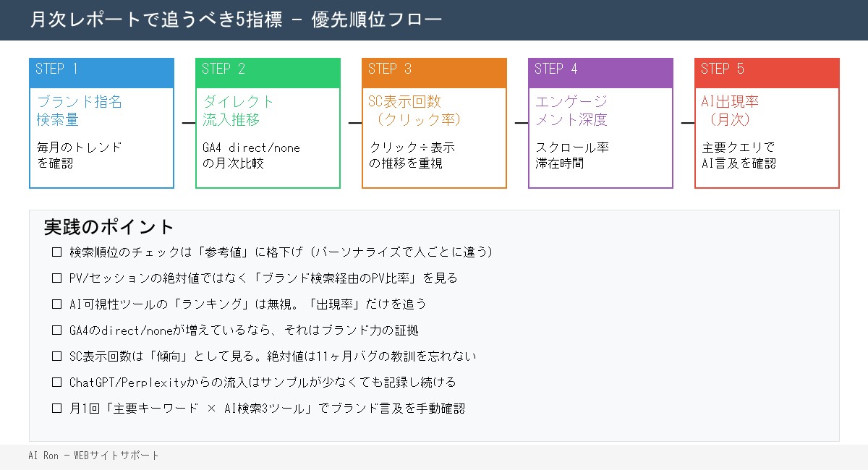
Task: Check the AI可視性ツール checkbox
Action: [56, 304]
